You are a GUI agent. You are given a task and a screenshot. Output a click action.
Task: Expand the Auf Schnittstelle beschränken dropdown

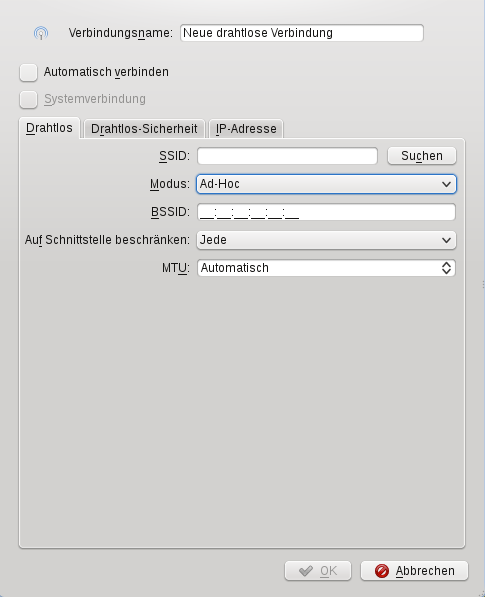click(x=326, y=240)
